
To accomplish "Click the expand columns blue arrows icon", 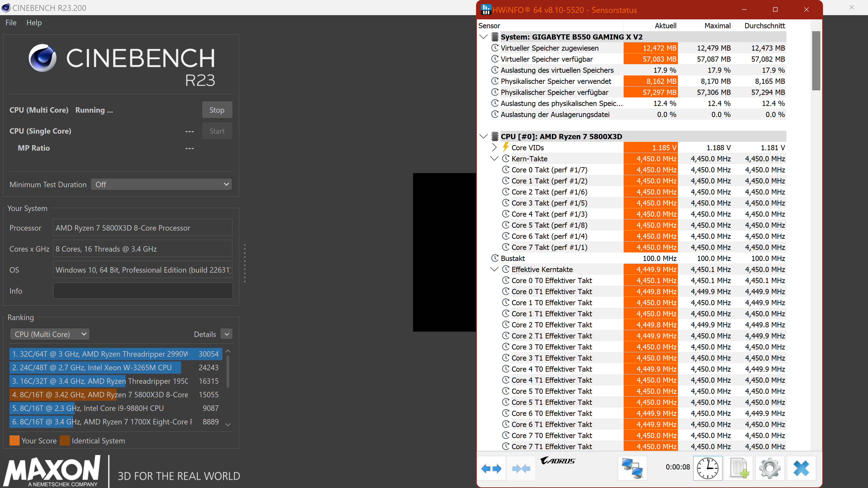I will [x=491, y=468].
